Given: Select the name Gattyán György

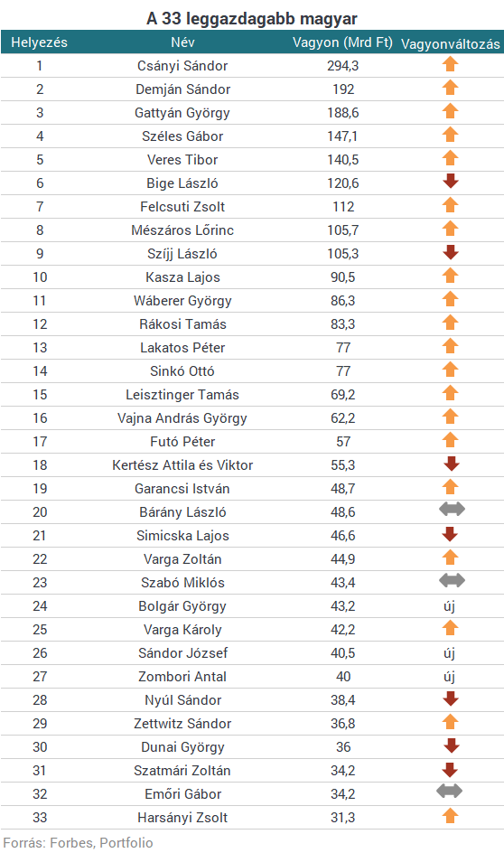Looking at the screenshot, I should 182,113.
